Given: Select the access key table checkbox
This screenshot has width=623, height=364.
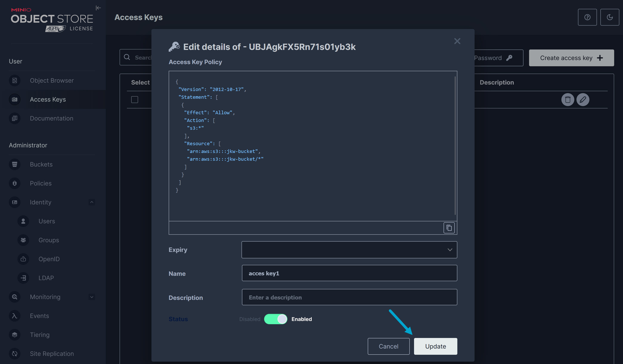Looking at the screenshot, I should (135, 100).
